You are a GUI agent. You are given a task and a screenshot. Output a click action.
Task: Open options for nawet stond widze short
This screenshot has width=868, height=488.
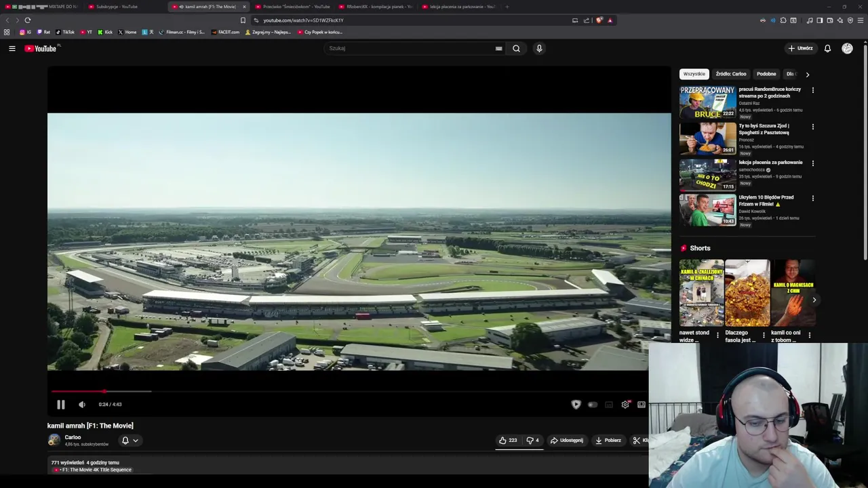coord(717,335)
